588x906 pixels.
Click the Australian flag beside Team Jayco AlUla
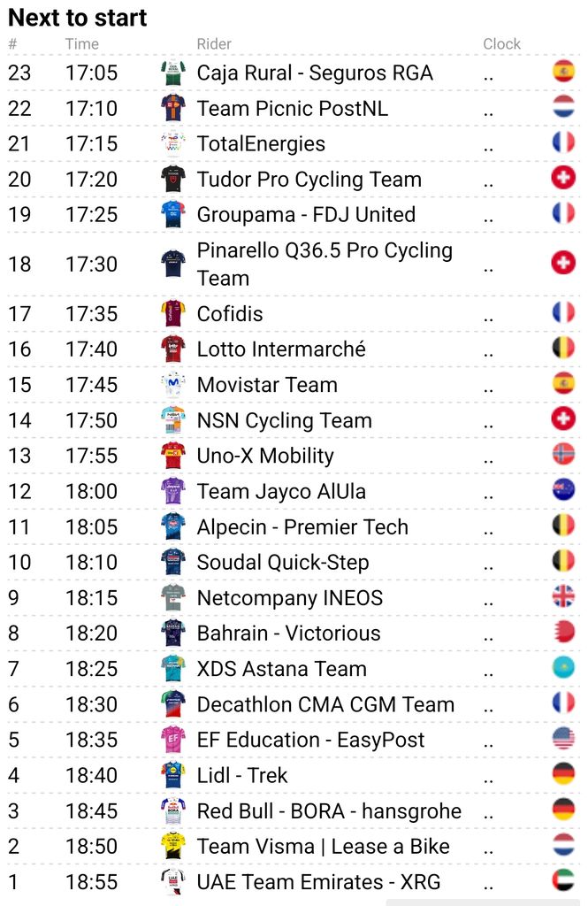pos(563,490)
